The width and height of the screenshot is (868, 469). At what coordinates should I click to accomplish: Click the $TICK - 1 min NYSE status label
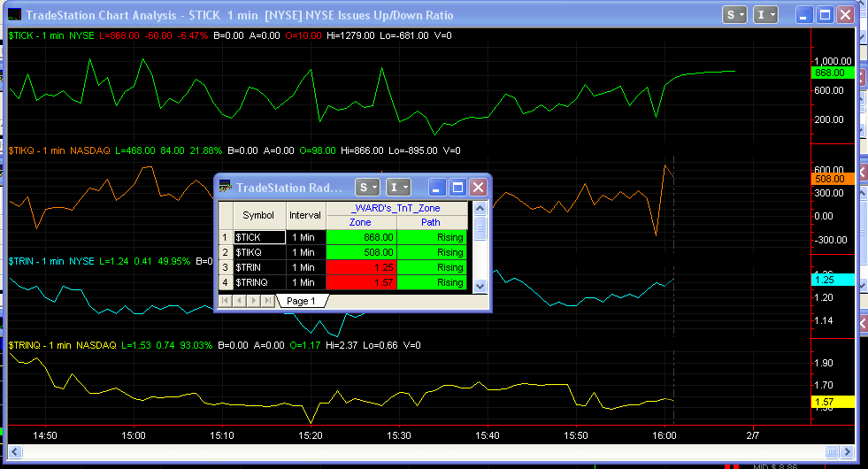(x=51, y=35)
